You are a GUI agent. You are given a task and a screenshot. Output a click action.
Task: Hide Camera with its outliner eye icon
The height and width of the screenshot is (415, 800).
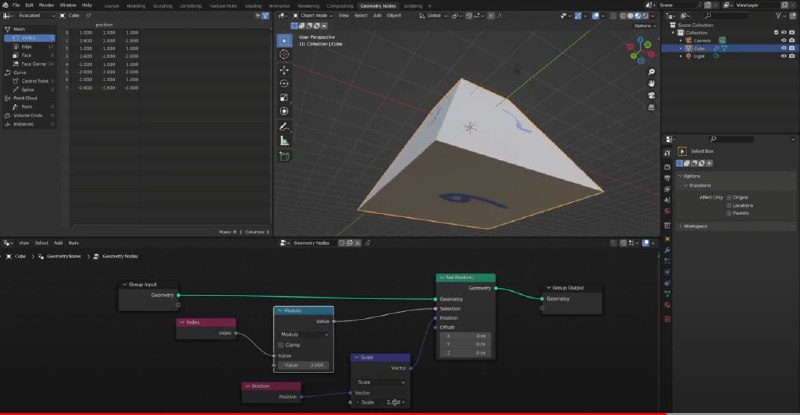pos(784,40)
